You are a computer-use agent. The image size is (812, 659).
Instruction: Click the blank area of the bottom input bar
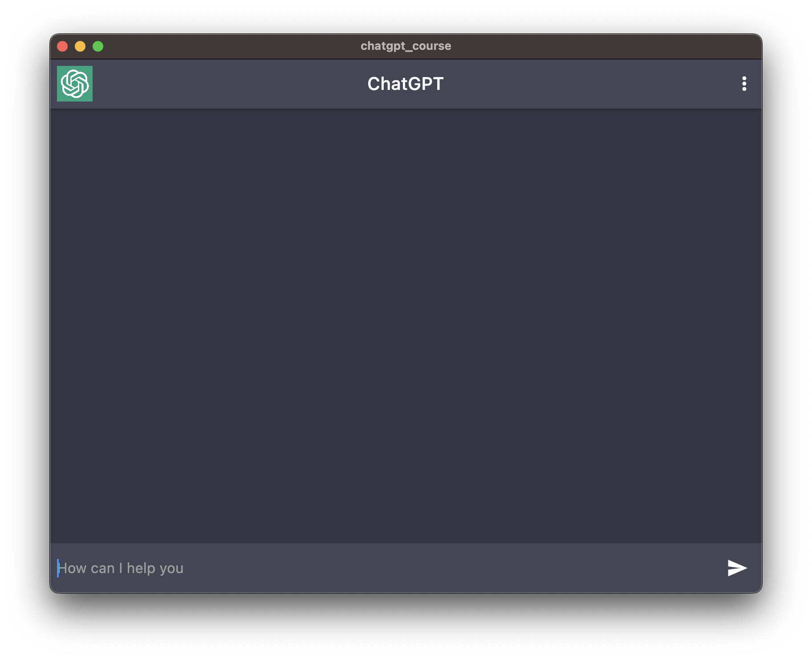[445, 568]
